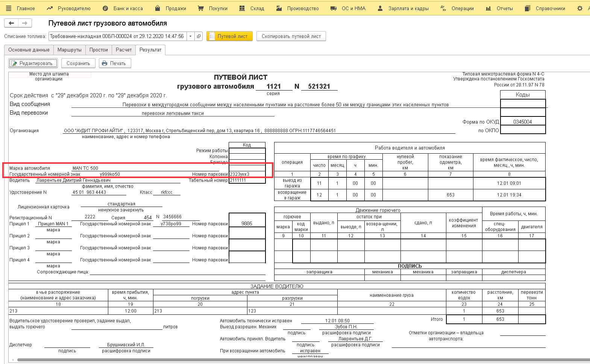Click the license plate у999ko50
The image size is (590, 364).
(110, 174)
